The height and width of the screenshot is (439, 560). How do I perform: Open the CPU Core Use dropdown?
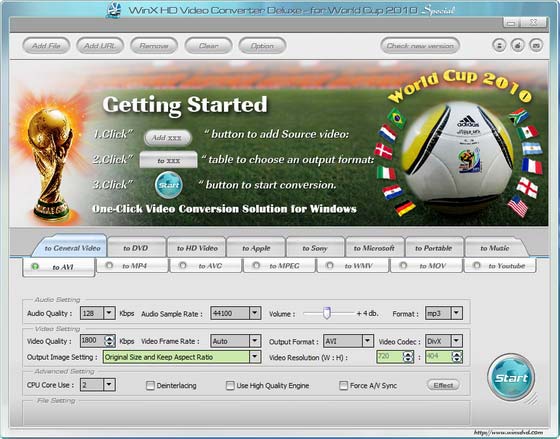tap(109, 385)
